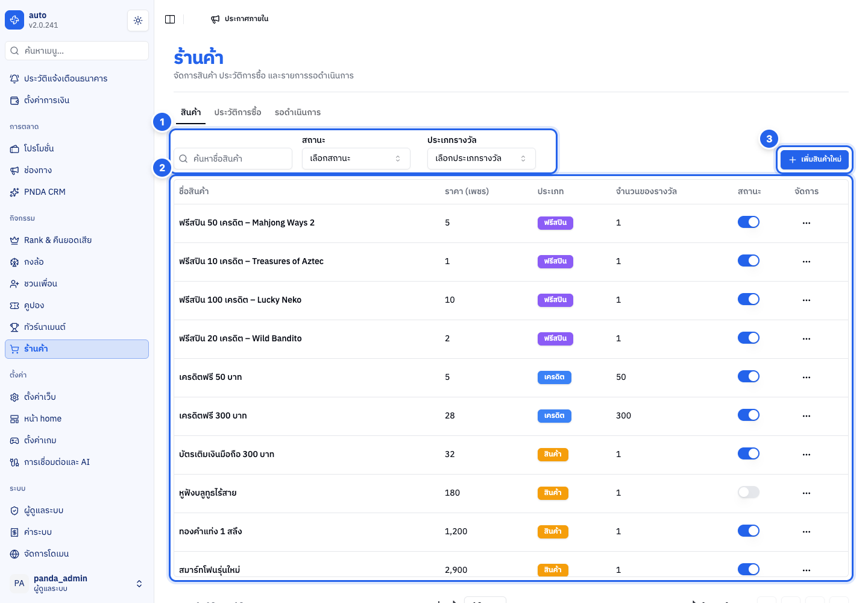This screenshot has width=868, height=603.
Task: Click the ค้นหาเมนู sidebar search box
Action: coord(77,51)
